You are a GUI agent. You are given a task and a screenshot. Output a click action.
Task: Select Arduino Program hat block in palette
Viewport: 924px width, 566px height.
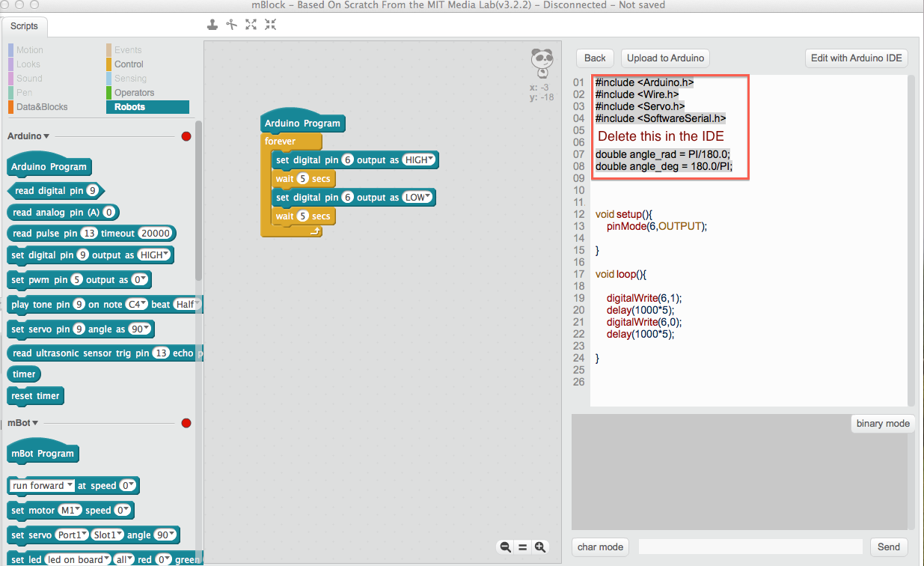pyautogui.click(x=49, y=164)
